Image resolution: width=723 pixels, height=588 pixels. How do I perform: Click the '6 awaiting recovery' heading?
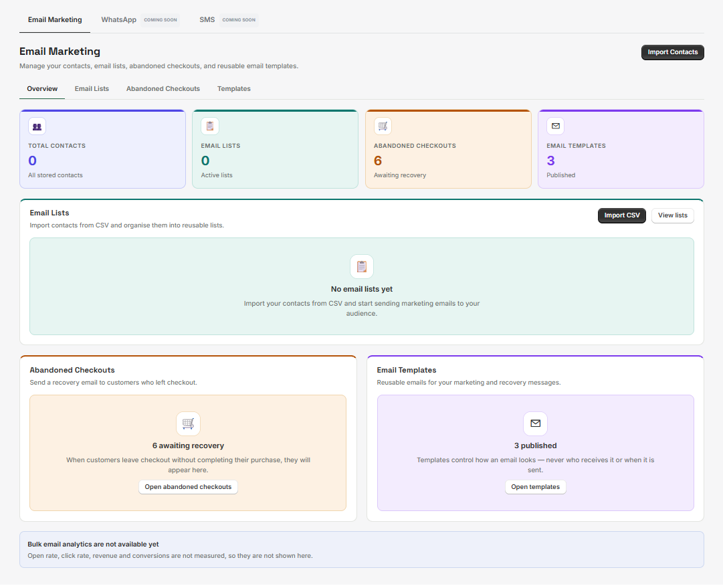(x=188, y=448)
